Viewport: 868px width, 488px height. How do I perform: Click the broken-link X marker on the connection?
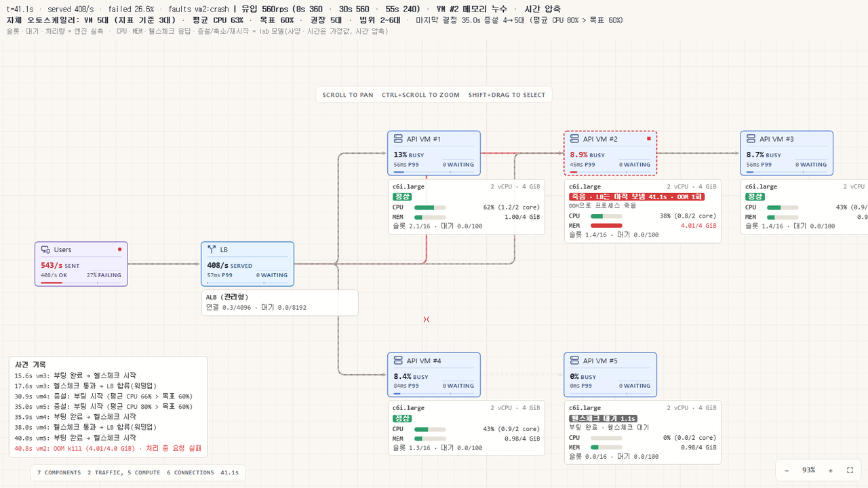tap(427, 319)
